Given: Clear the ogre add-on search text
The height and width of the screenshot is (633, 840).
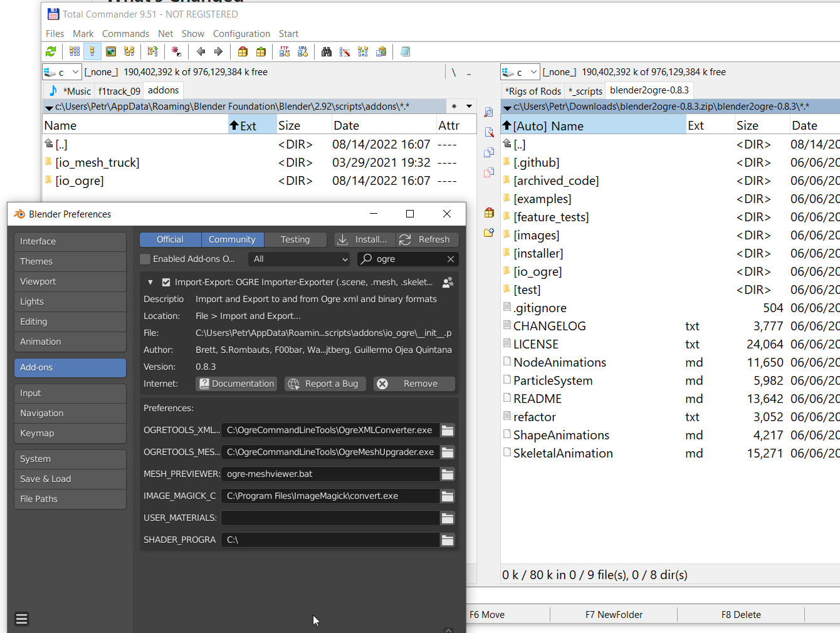Looking at the screenshot, I should tap(451, 259).
